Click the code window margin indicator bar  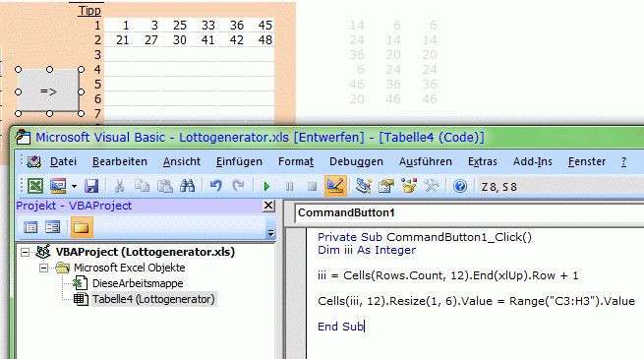click(x=295, y=294)
